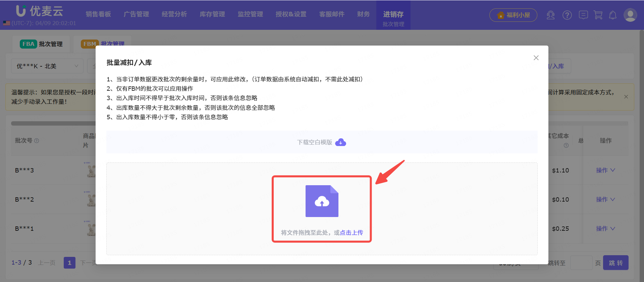Image resolution: width=644 pixels, height=282 pixels.
Task: Click the purple upload file icon
Action: (x=322, y=201)
